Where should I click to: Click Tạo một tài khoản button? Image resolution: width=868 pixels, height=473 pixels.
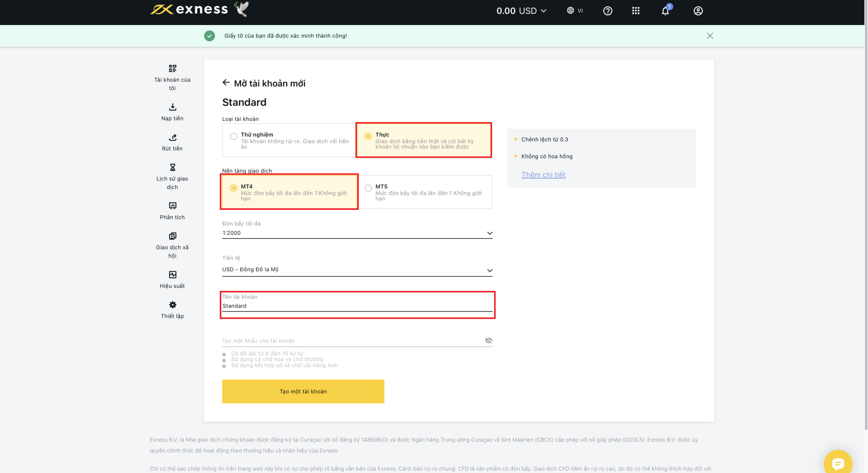[x=303, y=391]
